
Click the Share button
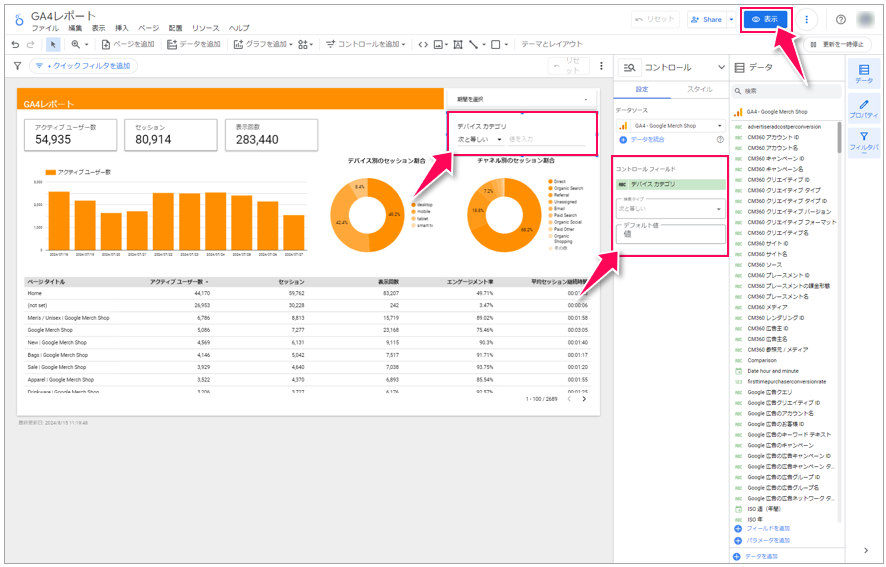pos(706,19)
